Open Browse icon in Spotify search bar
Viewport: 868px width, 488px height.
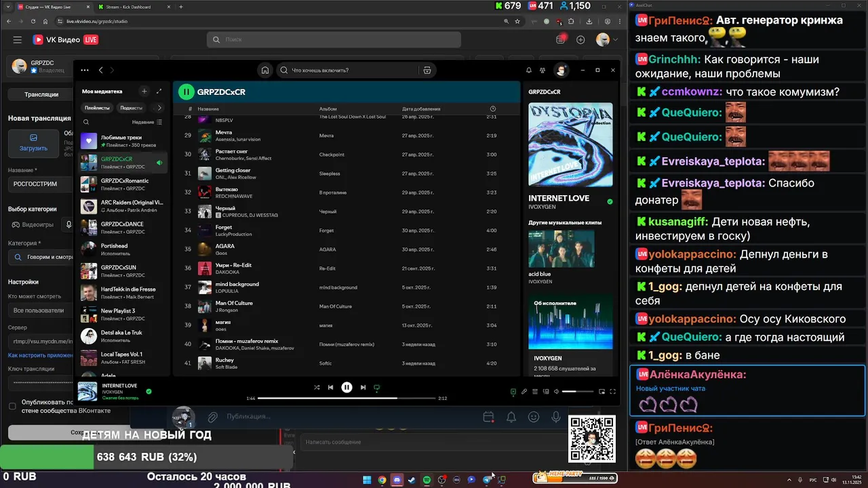click(x=427, y=70)
